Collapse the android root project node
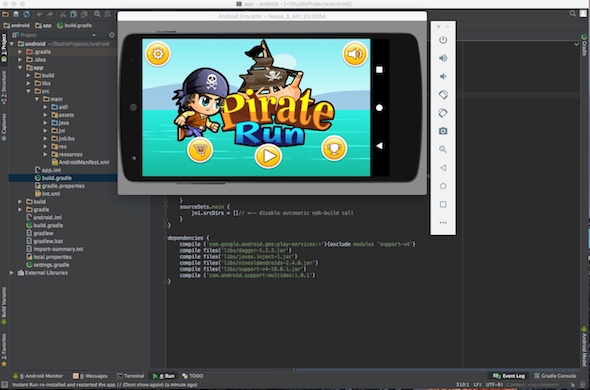590x390 pixels. tap(12, 44)
